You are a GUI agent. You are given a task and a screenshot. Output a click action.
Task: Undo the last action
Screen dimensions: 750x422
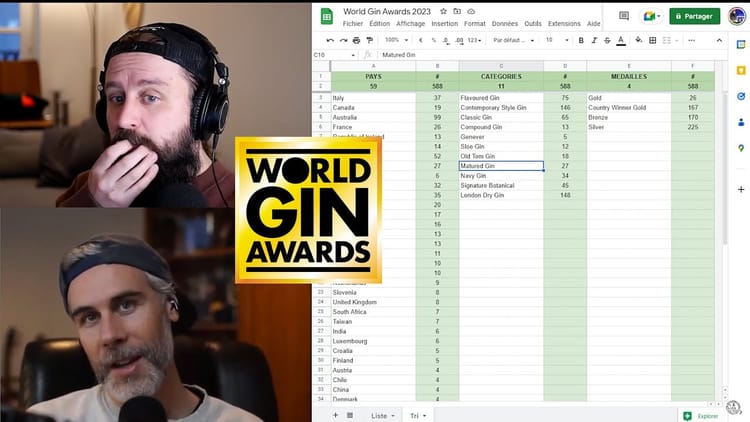pos(330,41)
